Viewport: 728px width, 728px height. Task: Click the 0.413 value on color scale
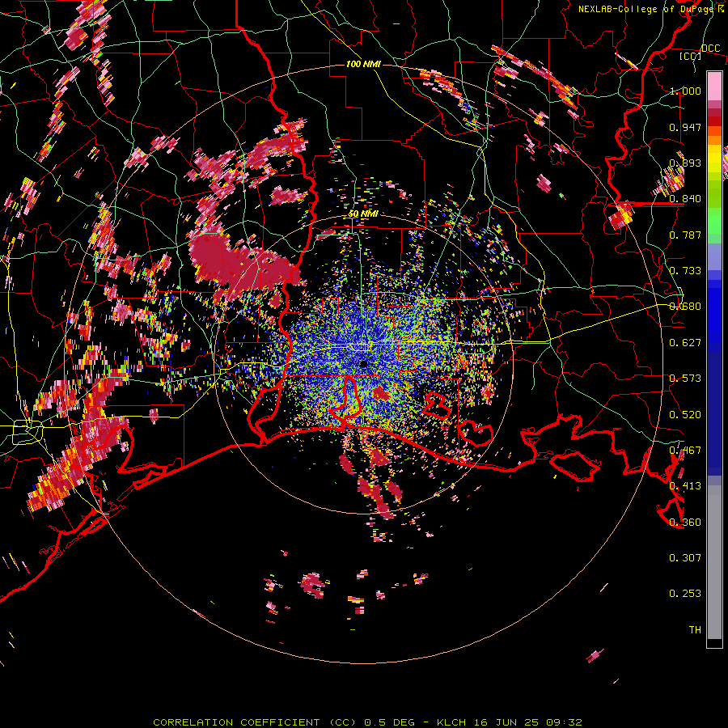point(685,486)
